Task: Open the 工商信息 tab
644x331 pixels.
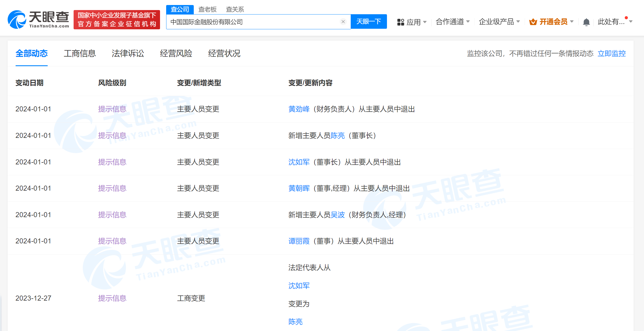Action: pos(80,53)
